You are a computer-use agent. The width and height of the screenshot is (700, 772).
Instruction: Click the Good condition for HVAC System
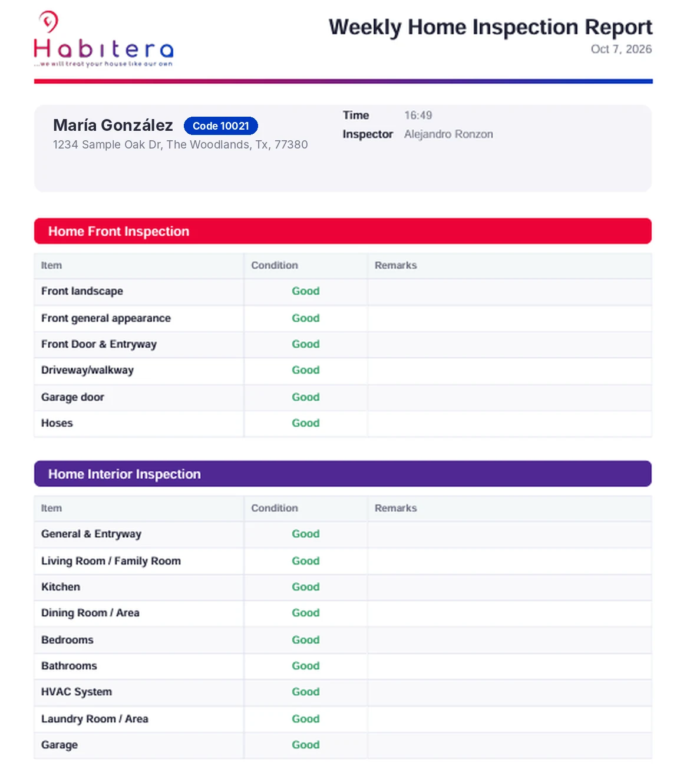[306, 692]
